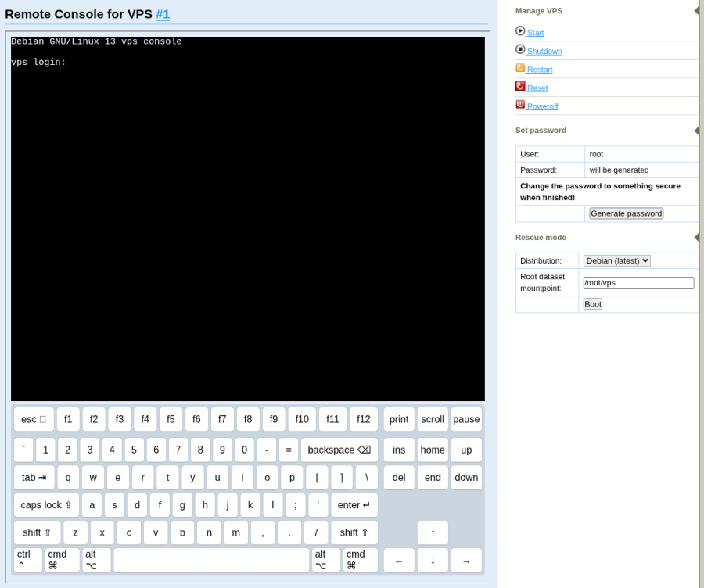Tap the number 0 key
Screen dimensions: 704x588
tap(244, 450)
